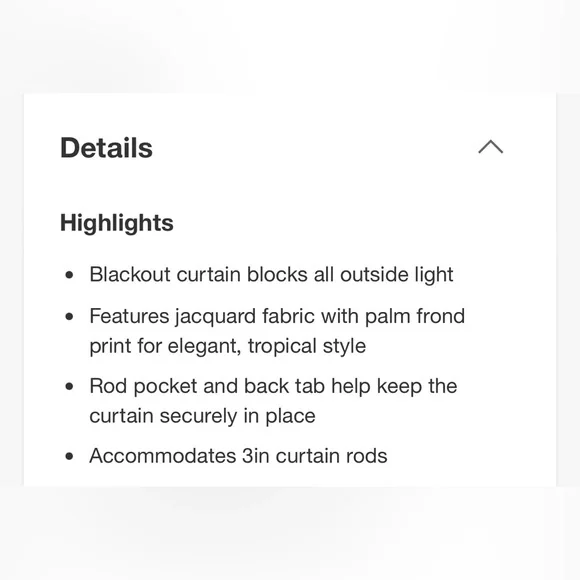Click the word 'securely' in third bullet

pos(198,417)
